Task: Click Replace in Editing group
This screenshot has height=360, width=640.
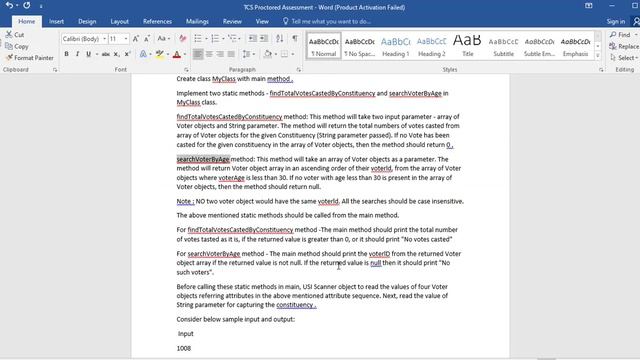Action: 624,46
